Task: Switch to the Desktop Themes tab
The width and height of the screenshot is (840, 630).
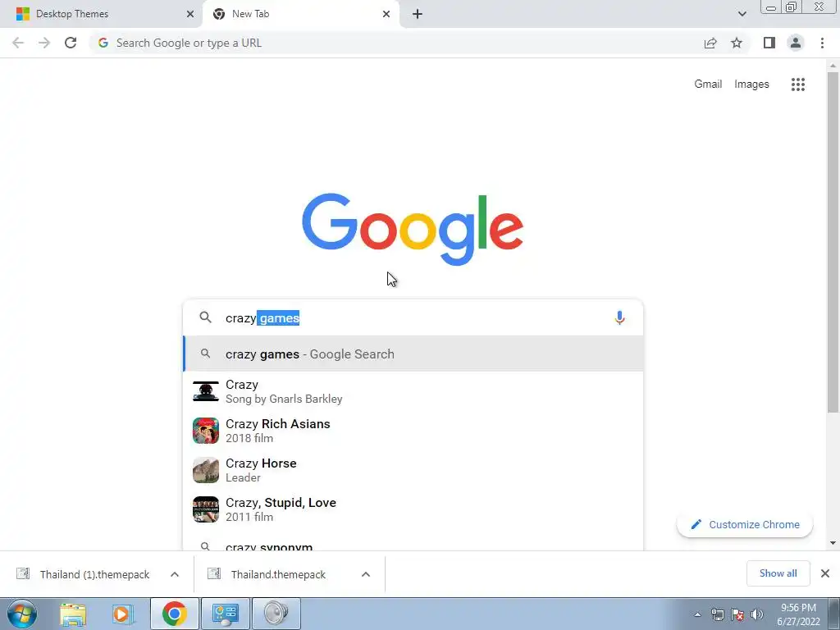Action: coord(101,14)
